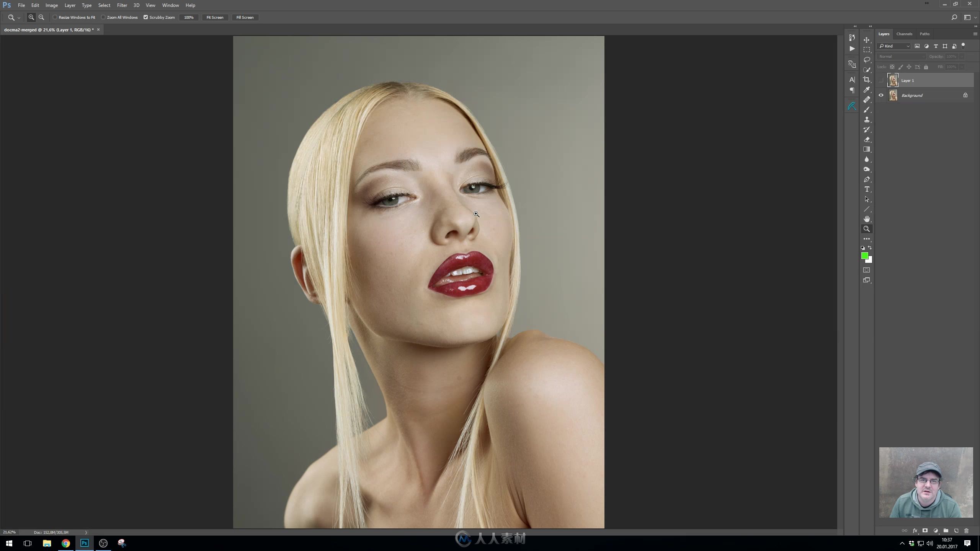Open the Select menu
Image resolution: width=980 pixels, height=551 pixels.
point(104,5)
